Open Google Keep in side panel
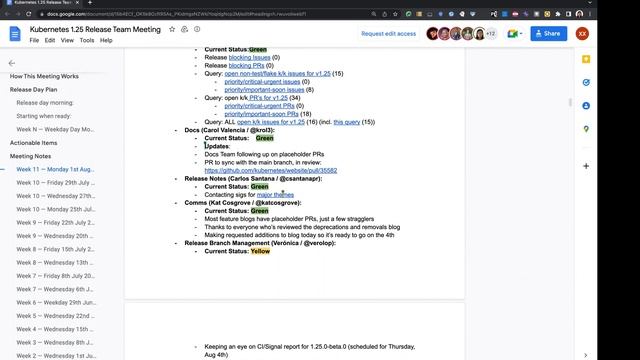 [x=586, y=59]
